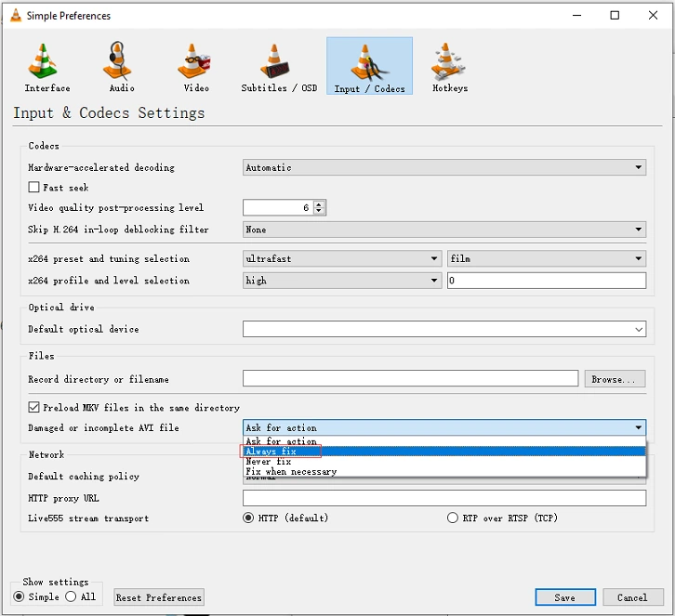Collapse the Damaged or incomplete AVI file dropdown

click(443, 427)
